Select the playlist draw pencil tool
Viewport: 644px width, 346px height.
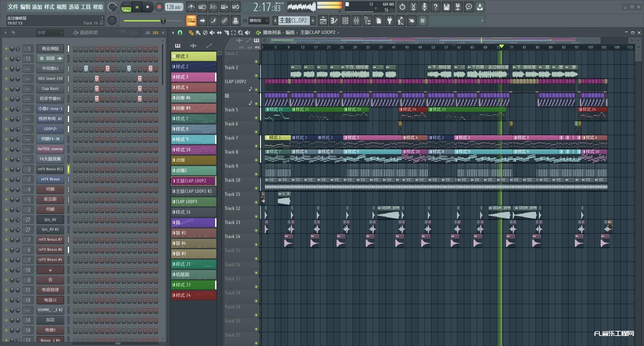pos(191,33)
